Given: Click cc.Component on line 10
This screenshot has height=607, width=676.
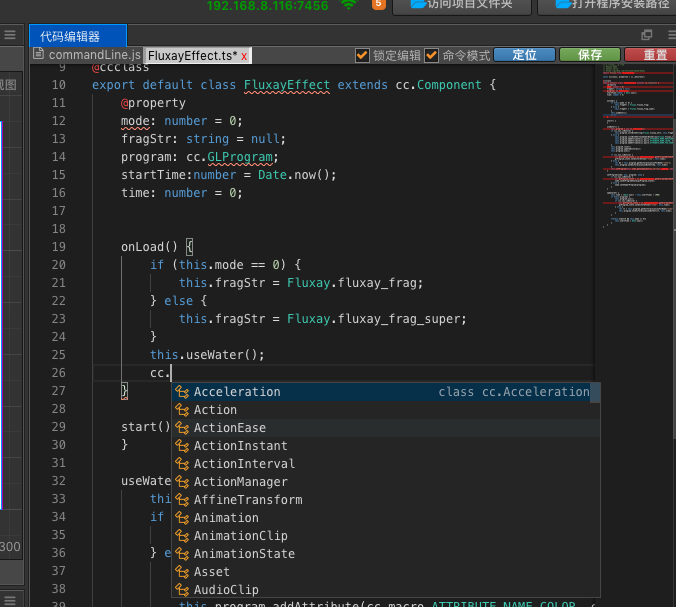Looking at the screenshot, I should pyautogui.click(x=438, y=85).
